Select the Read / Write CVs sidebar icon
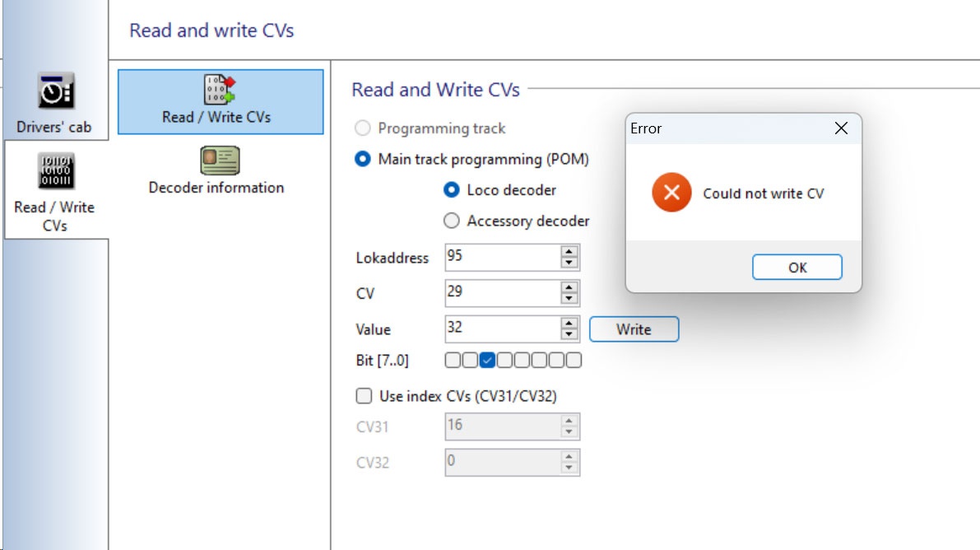The width and height of the screenshot is (980, 550). pos(55,171)
